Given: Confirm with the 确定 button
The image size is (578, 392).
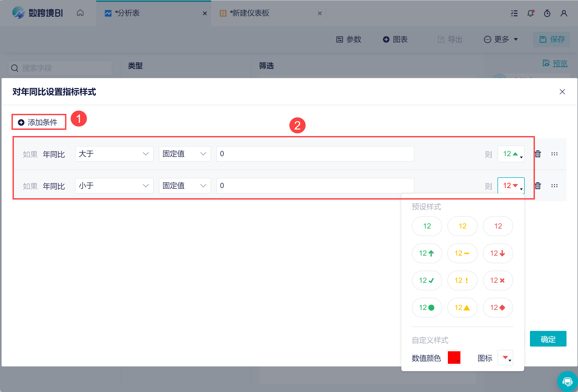Looking at the screenshot, I should tap(548, 339).
